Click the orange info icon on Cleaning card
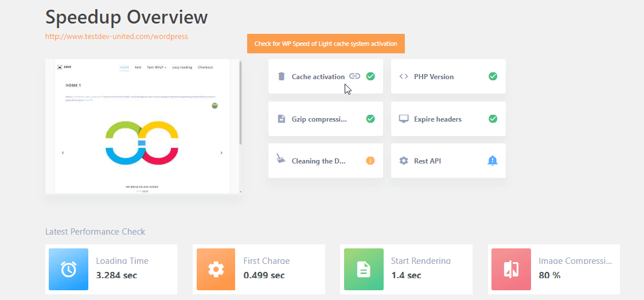 (370, 161)
